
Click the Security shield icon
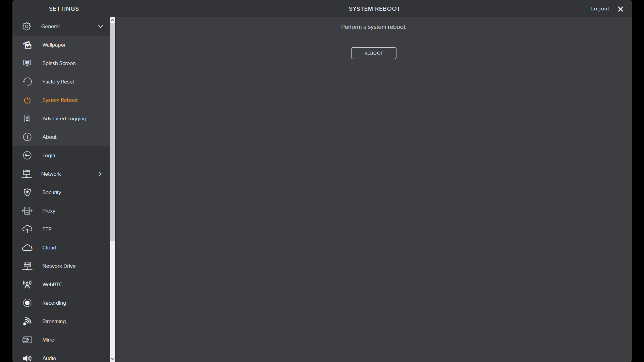coord(27,192)
